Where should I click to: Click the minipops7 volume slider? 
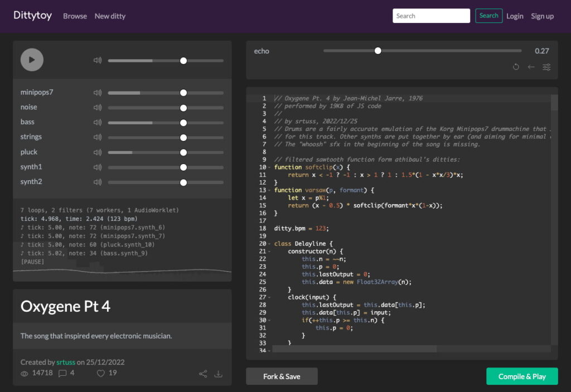166,93
